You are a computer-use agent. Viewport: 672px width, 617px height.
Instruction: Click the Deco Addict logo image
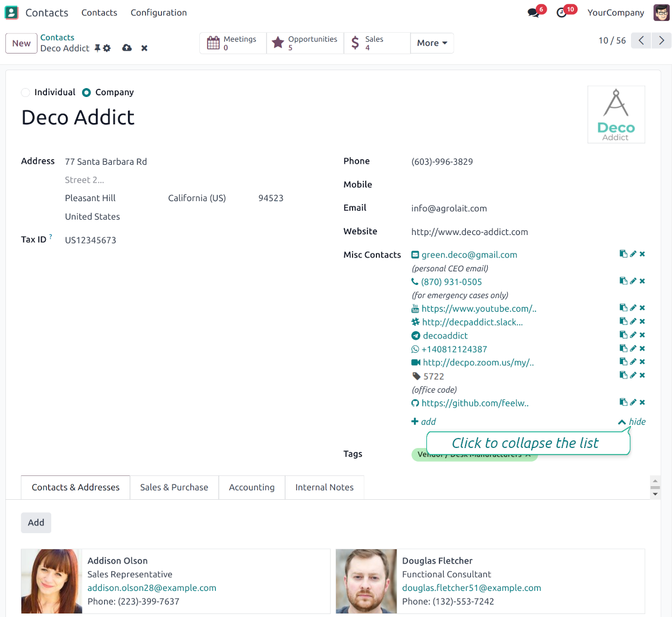(616, 114)
